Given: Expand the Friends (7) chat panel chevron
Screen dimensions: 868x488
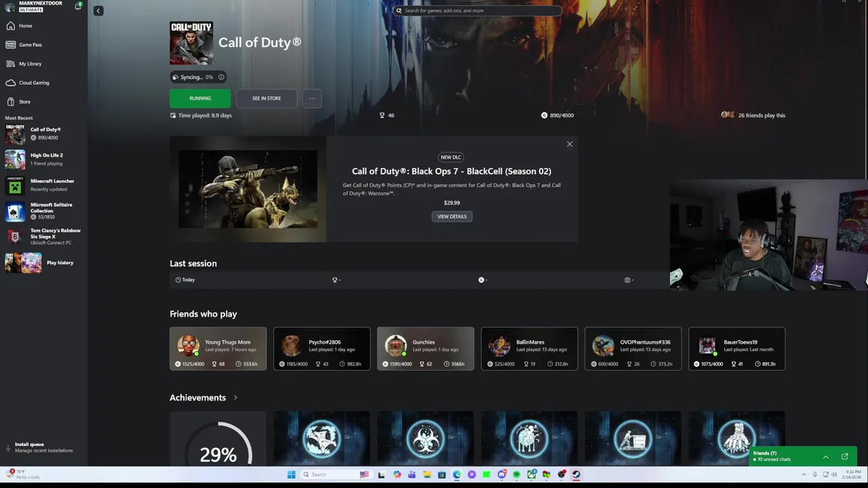Looking at the screenshot, I should coord(825,457).
